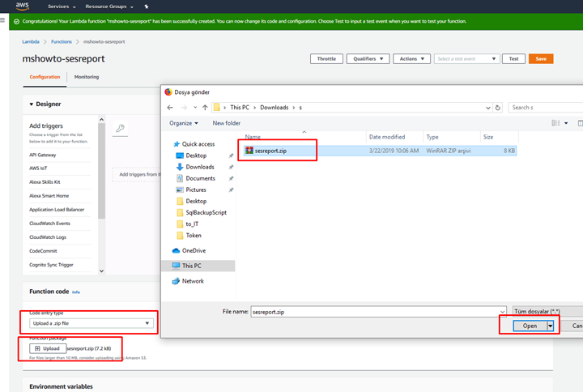Open Resource Groups menu
Viewport: 583px width, 392px height.
coord(109,6)
